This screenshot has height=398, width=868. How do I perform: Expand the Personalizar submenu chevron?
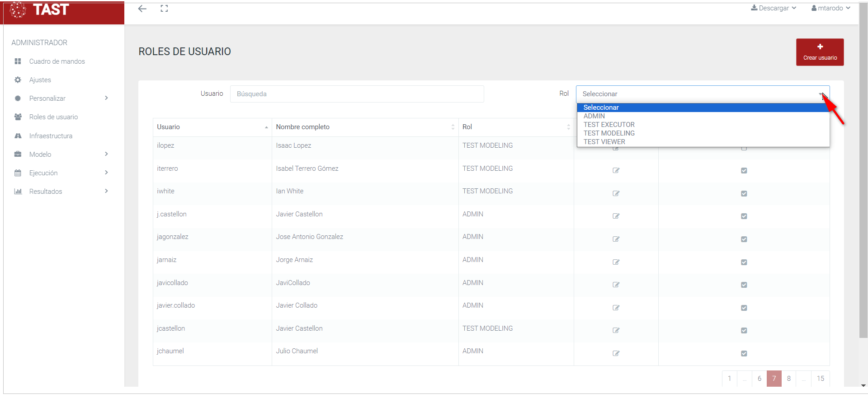(106, 98)
